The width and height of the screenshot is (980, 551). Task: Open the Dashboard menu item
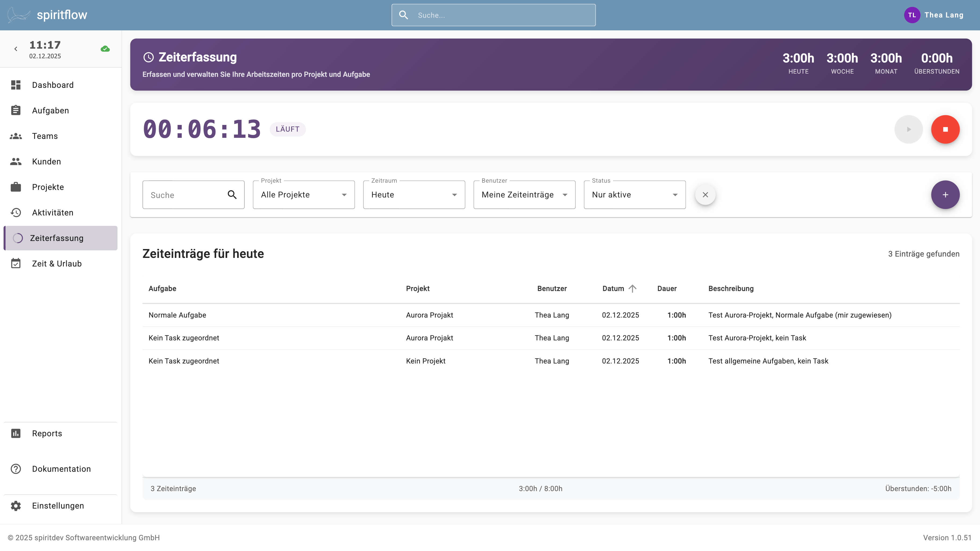pos(60,85)
